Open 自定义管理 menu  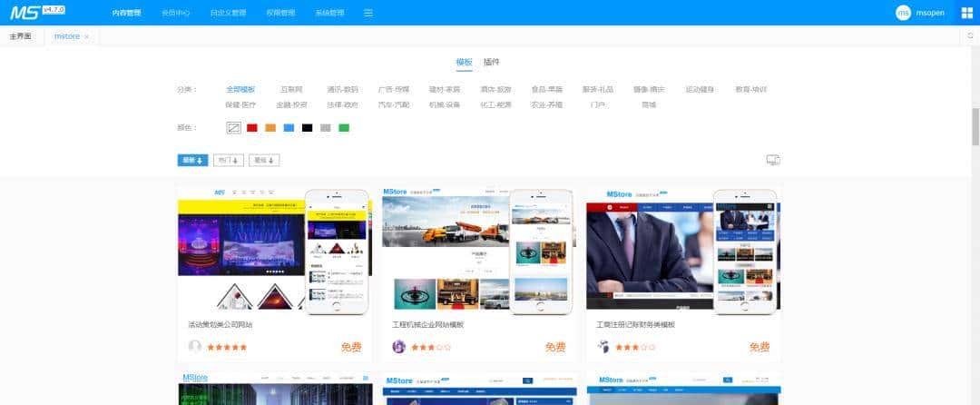click(x=228, y=13)
